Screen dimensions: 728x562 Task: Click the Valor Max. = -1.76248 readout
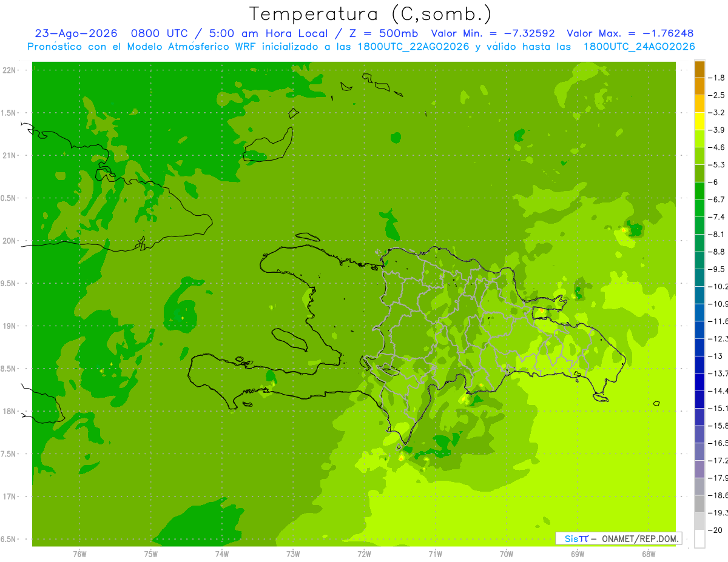[x=630, y=33]
